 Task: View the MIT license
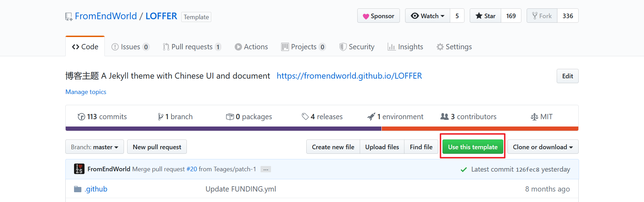click(542, 117)
